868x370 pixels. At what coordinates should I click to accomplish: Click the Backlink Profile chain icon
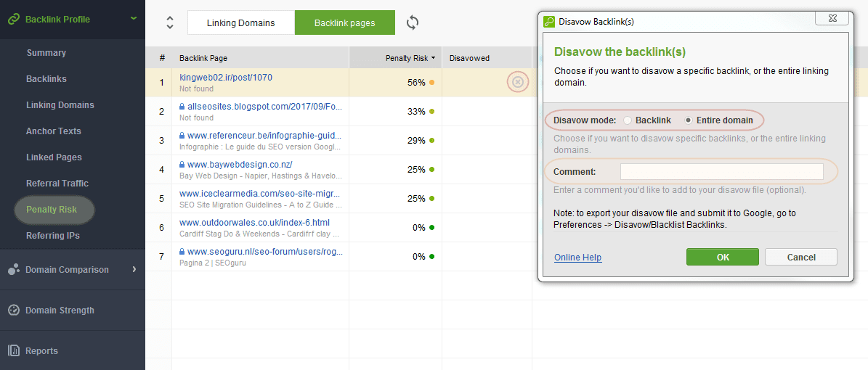pyautogui.click(x=13, y=19)
